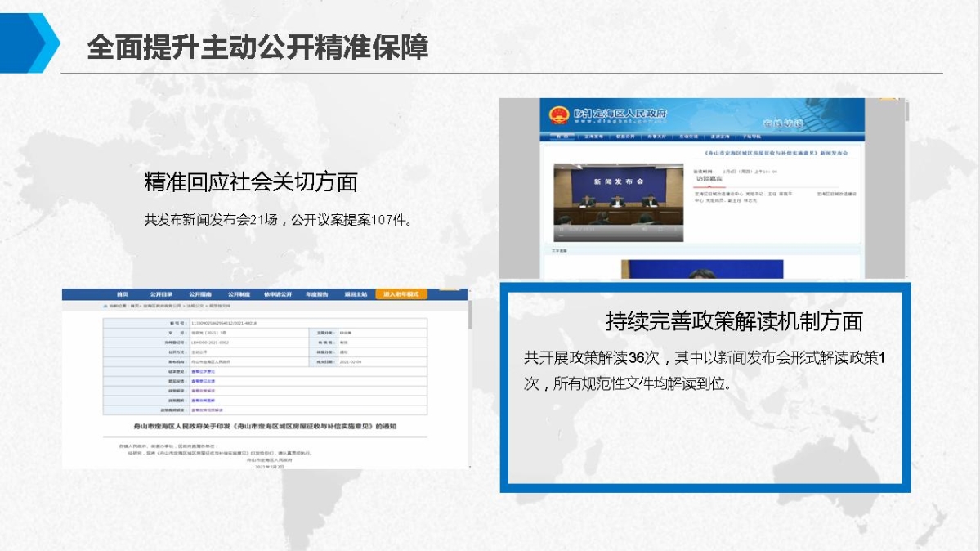Open the 公开目录 menu item
Image resolution: width=980 pixels, height=551 pixels.
[x=160, y=293]
